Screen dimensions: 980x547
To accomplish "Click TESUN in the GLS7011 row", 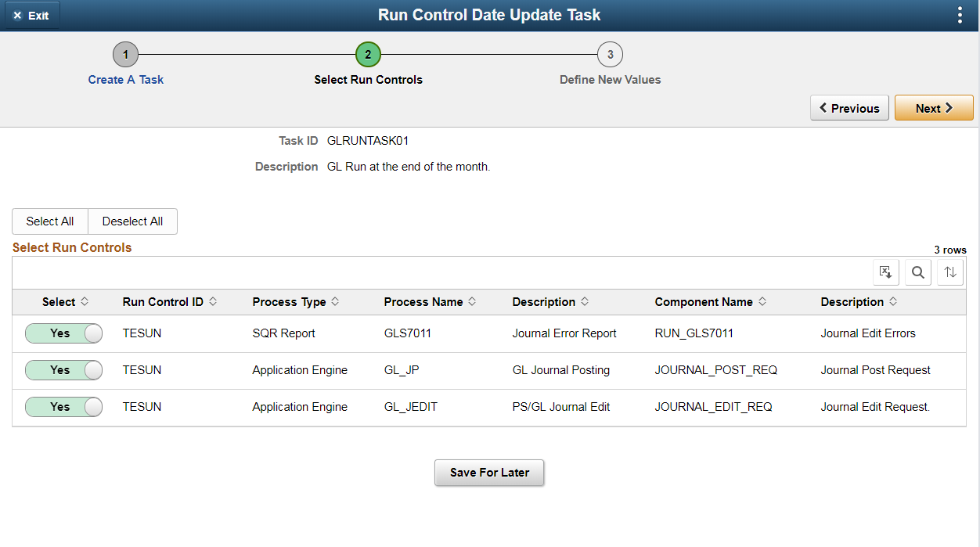I will click(142, 333).
